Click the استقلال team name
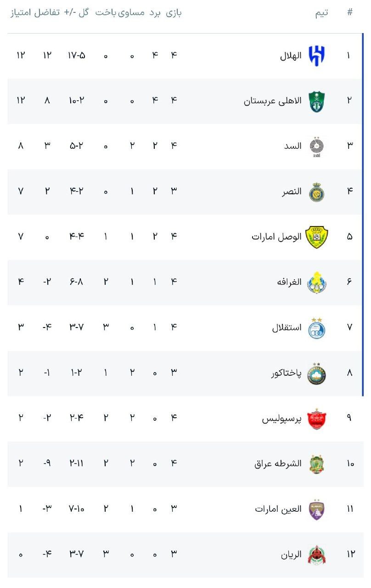371x588 pixels. (287, 328)
